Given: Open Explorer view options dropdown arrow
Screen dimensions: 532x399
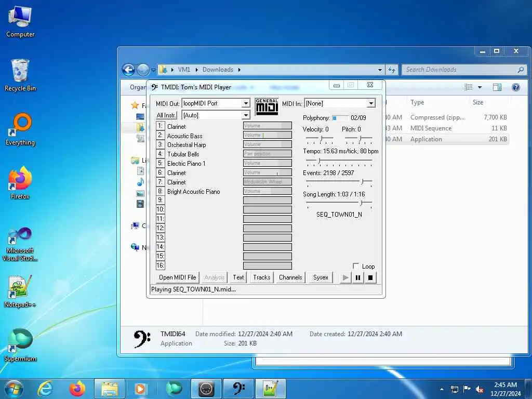Looking at the screenshot, I should point(480,87).
